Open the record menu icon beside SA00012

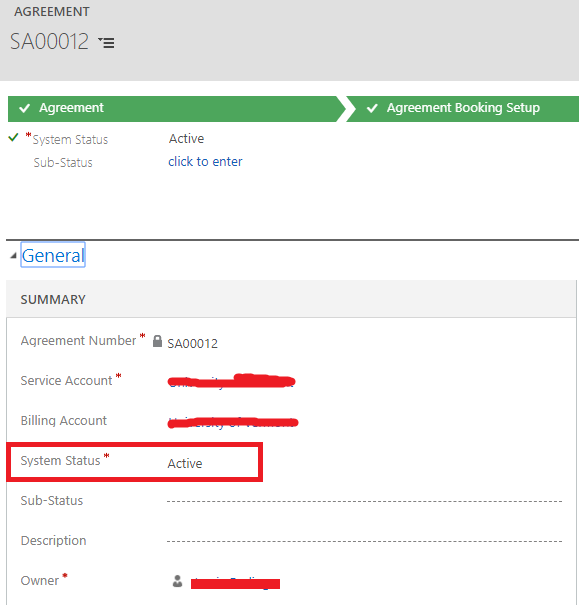click(106, 42)
